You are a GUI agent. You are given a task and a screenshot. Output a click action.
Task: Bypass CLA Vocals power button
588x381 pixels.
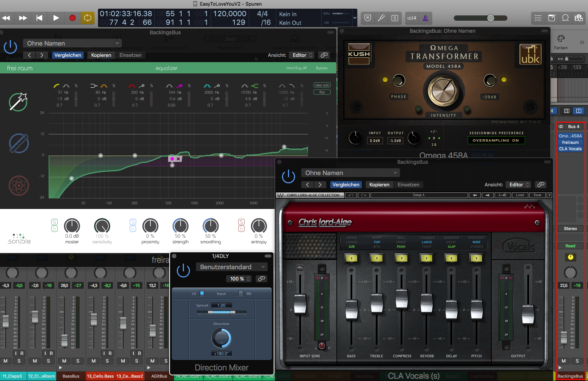pyautogui.click(x=289, y=176)
